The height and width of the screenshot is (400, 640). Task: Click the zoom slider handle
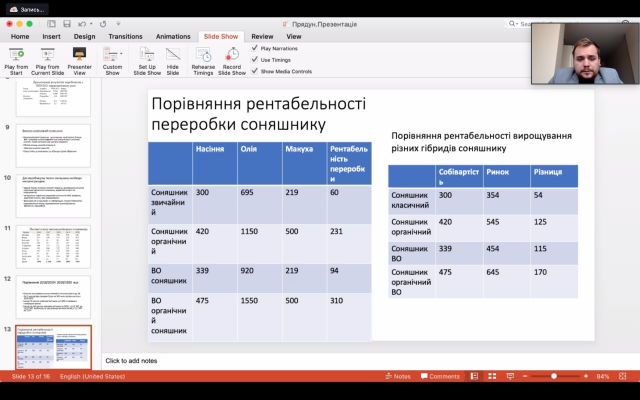[x=554, y=377]
